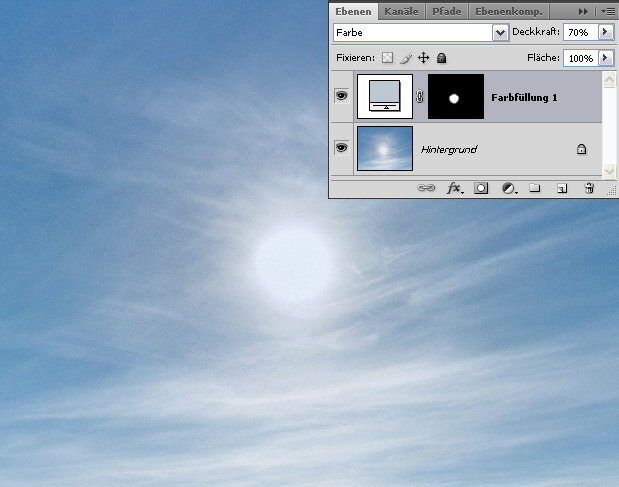Image resolution: width=619 pixels, height=487 pixels.
Task: Open the fx layer style menu
Action: pyautogui.click(x=454, y=187)
